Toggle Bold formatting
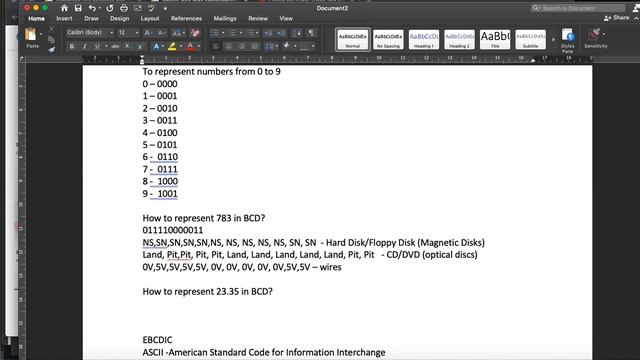Viewport: 640px width, 360px height. (x=72, y=47)
